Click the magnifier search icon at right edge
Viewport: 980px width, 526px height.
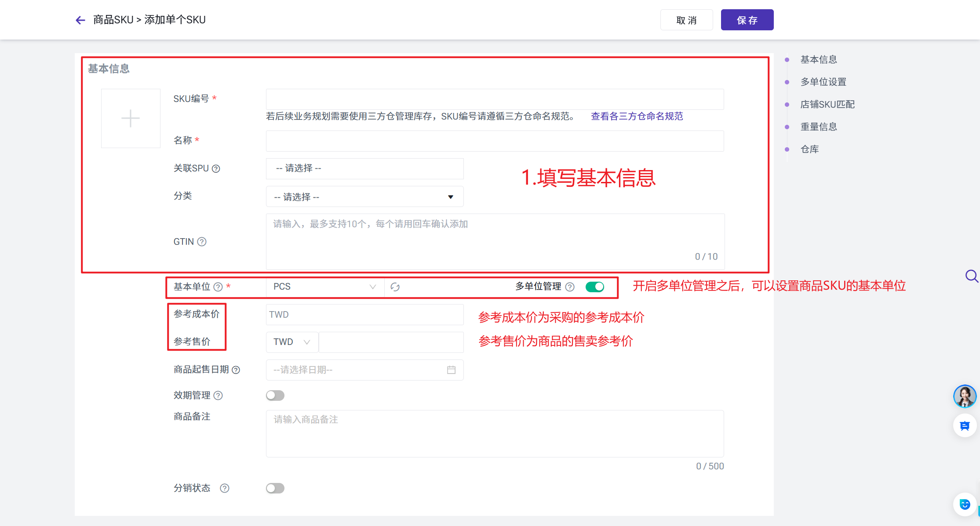point(971,276)
